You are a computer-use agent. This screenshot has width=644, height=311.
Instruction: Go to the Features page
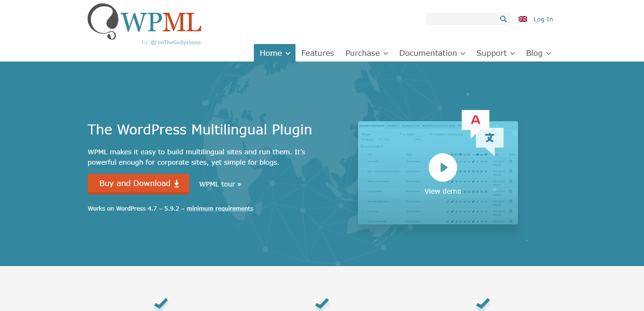(318, 53)
